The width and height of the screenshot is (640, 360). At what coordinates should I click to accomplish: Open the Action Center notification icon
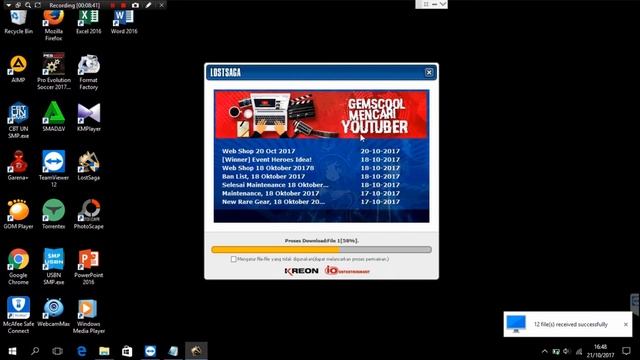tap(626, 351)
